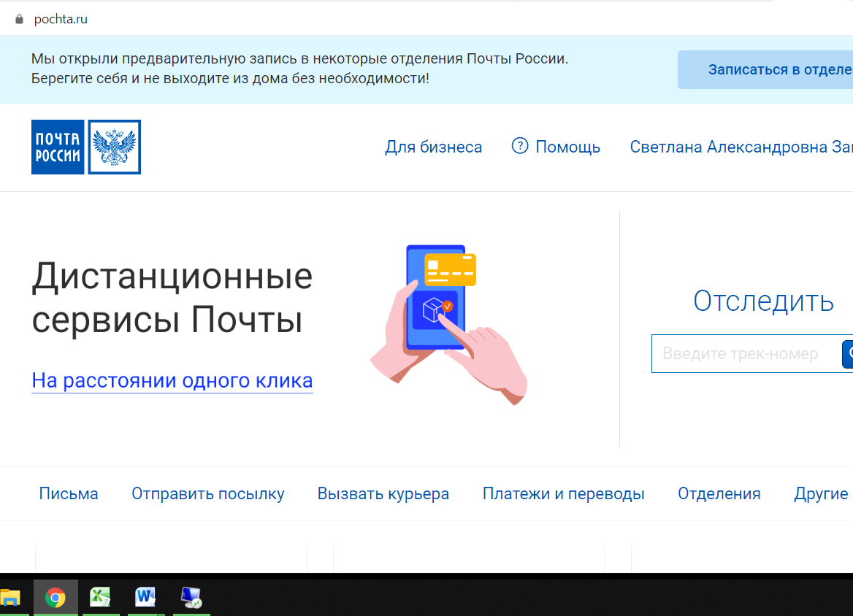
Task: Select Отделения menu item
Action: pyautogui.click(x=719, y=493)
